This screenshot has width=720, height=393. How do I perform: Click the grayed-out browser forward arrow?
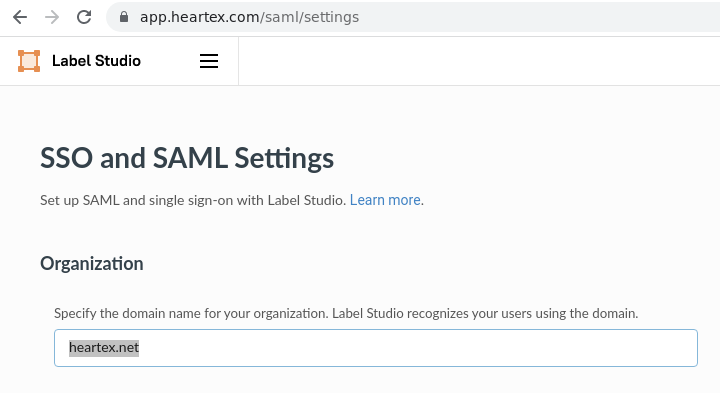tap(52, 17)
